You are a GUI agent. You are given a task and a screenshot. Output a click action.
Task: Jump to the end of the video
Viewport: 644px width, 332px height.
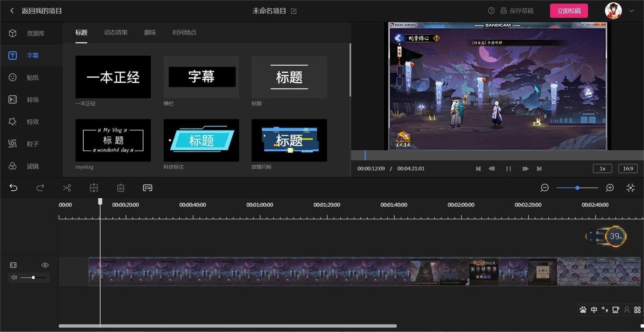point(539,168)
